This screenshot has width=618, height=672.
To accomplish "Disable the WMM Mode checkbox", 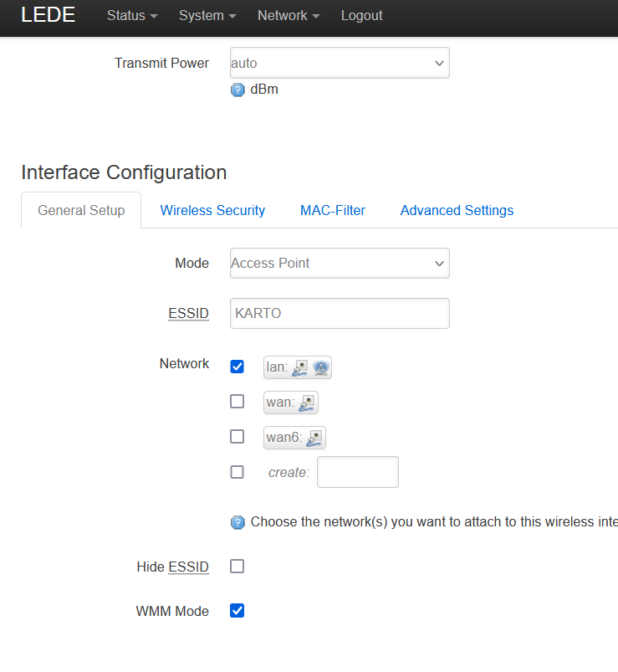I will (237, 611).
